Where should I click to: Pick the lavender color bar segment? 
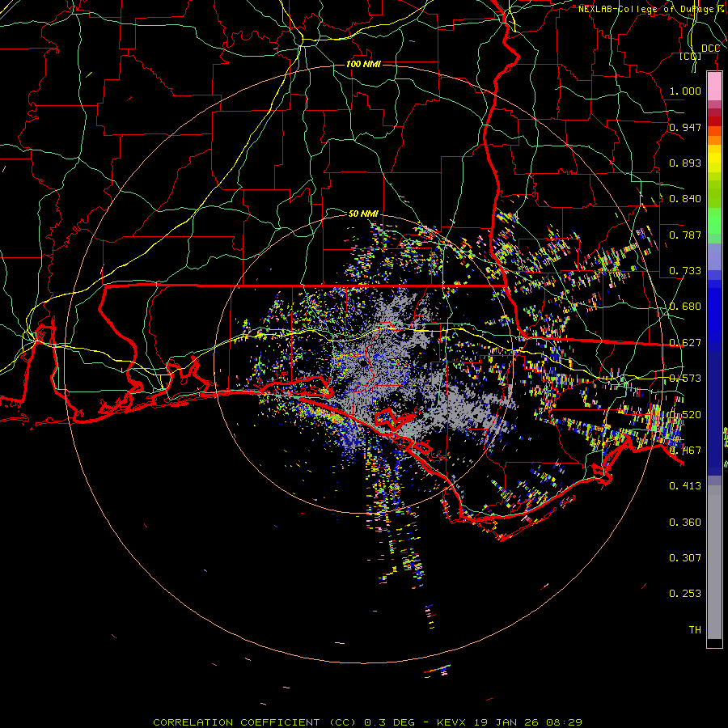pyautogui.click(x=714, y=256)
